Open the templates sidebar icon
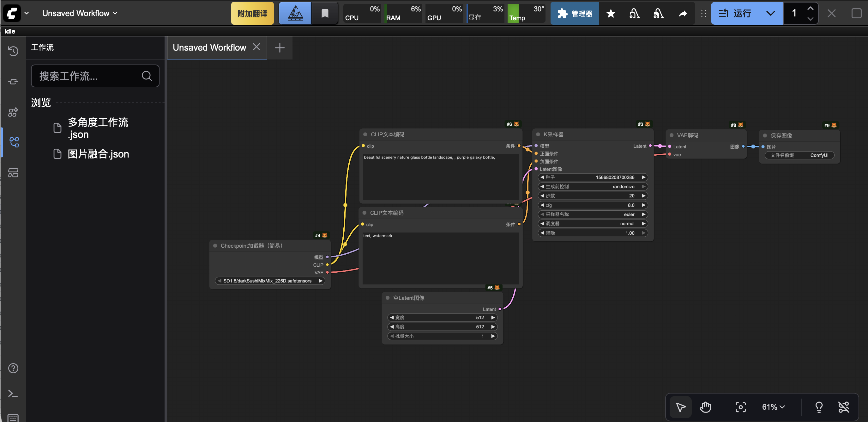 click(x=13, y=173)
